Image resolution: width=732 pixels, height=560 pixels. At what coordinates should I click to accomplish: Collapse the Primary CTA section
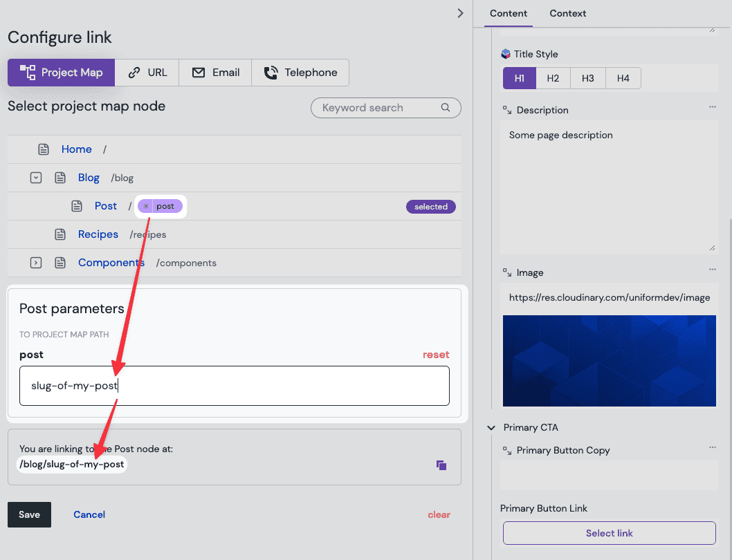491,427
